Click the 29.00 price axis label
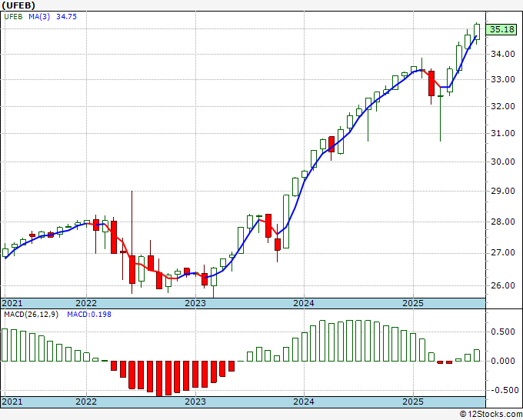The image size is (523, 420). tap(503, 191)
